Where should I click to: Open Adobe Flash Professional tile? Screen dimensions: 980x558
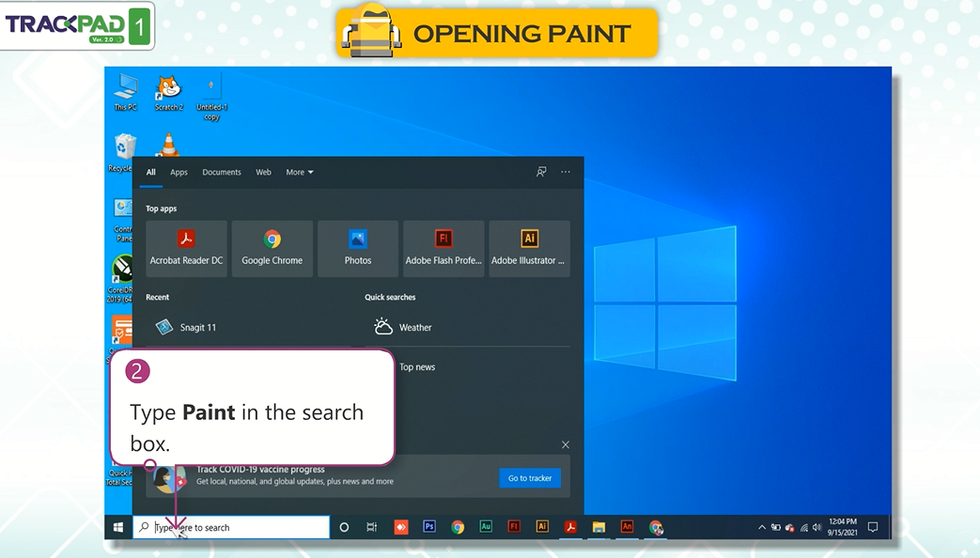point(443,248)
